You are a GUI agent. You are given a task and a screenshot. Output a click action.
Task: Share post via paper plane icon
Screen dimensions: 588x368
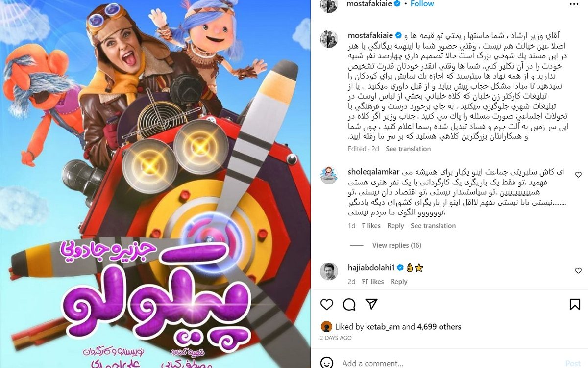click(371, 304)
